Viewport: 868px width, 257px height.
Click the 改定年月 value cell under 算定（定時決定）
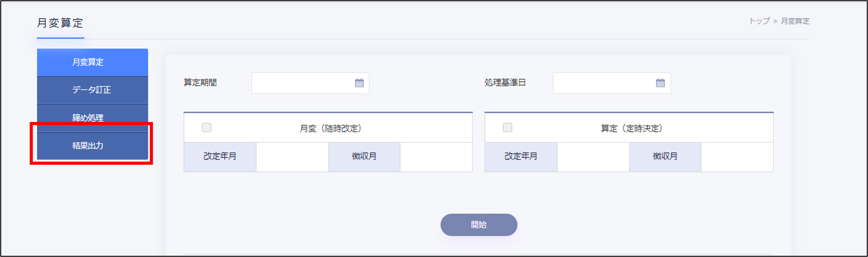click(x=593, y=157)
